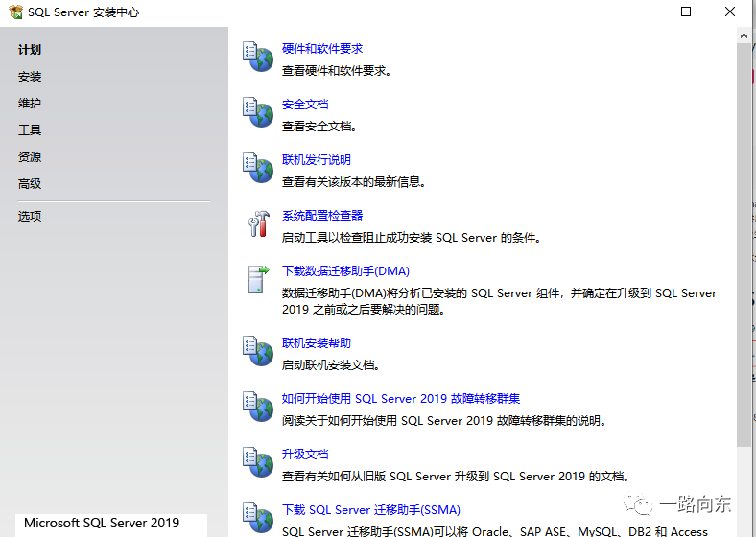Click the icon beside 下载 SQL Server 迁移助手(SSMA)
Image resolution: width=756 pixels, height=537 pixels.
(x=258, y=518)
